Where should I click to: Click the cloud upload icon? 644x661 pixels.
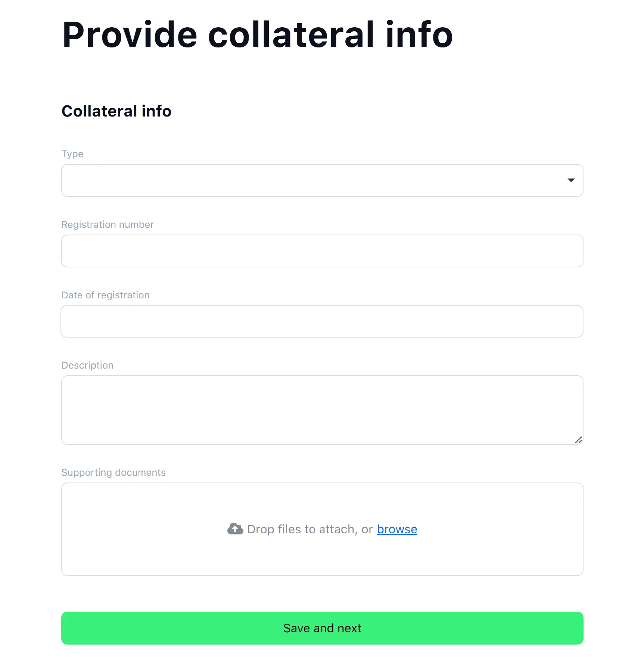(235, 529)
